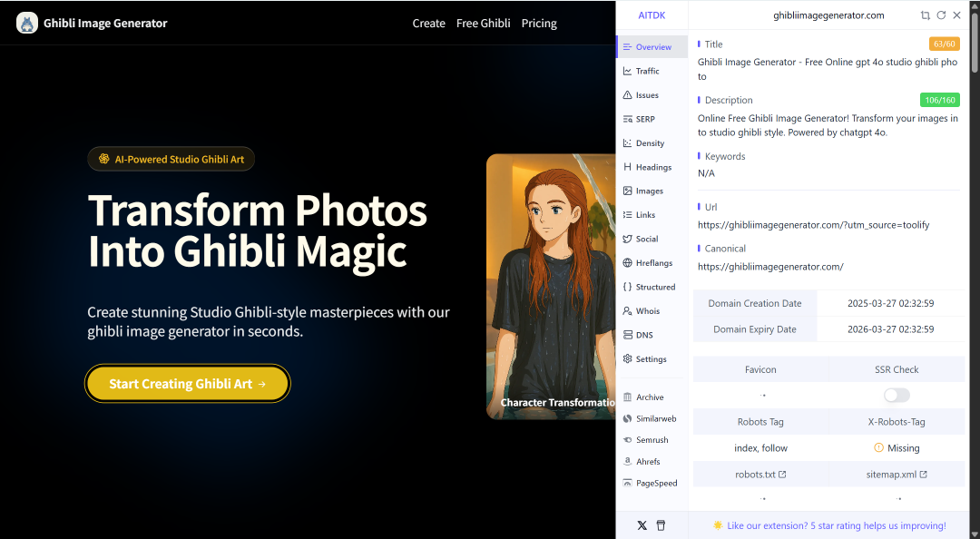Image resolution: width=980 pixels, height=539 pixels.
Task: Open the Issues section
Action: (x=652, y=95)
